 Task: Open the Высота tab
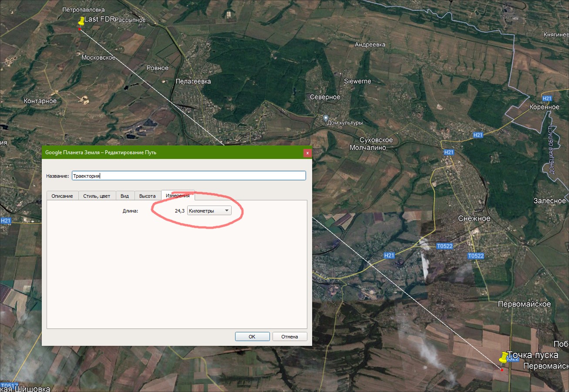(147, 196)
